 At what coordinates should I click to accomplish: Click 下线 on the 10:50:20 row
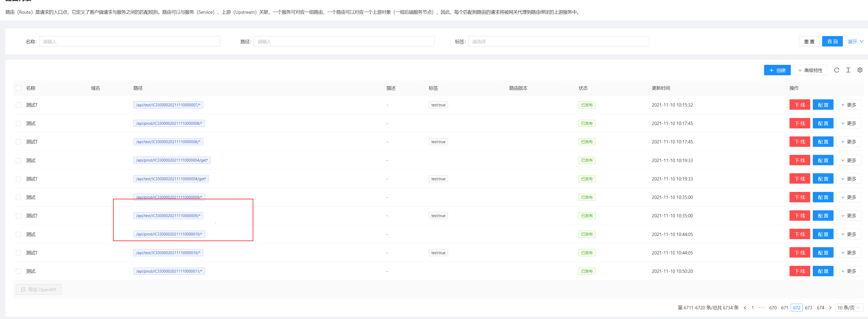[x=799, y=271]
